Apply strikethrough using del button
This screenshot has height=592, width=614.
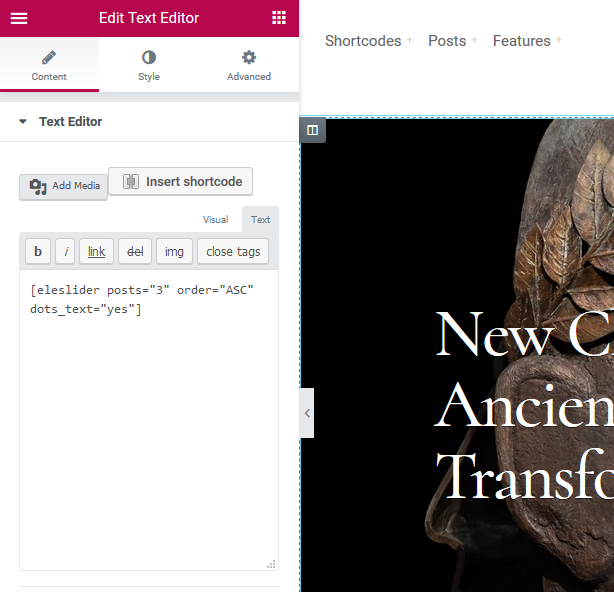pyautogui.click(x=135, y=252)
